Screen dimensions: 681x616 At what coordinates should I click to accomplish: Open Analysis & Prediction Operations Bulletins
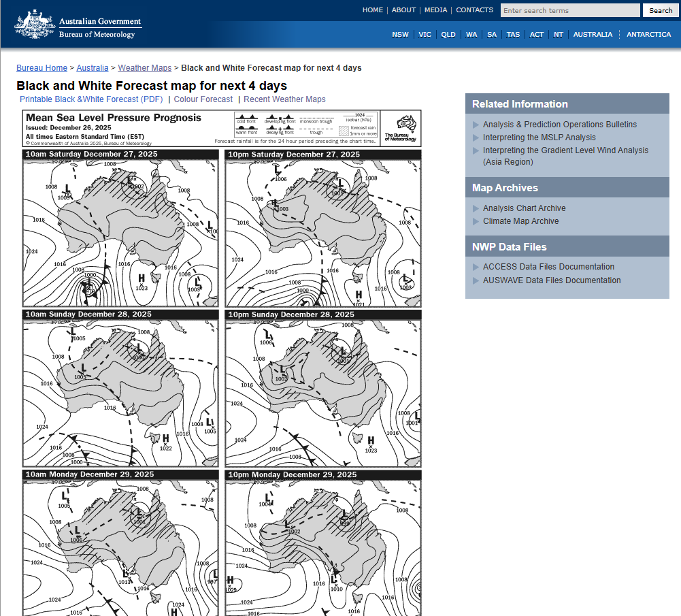559,125
